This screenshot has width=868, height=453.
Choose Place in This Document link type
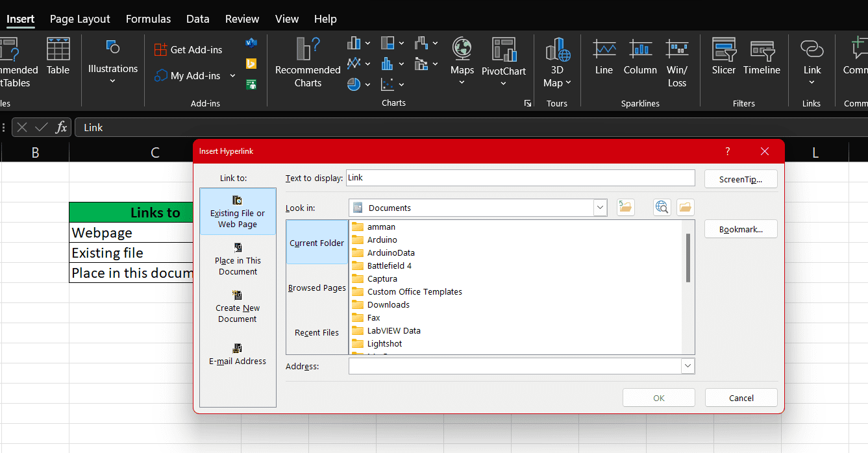pyautogui.click(x=238, y=259)
